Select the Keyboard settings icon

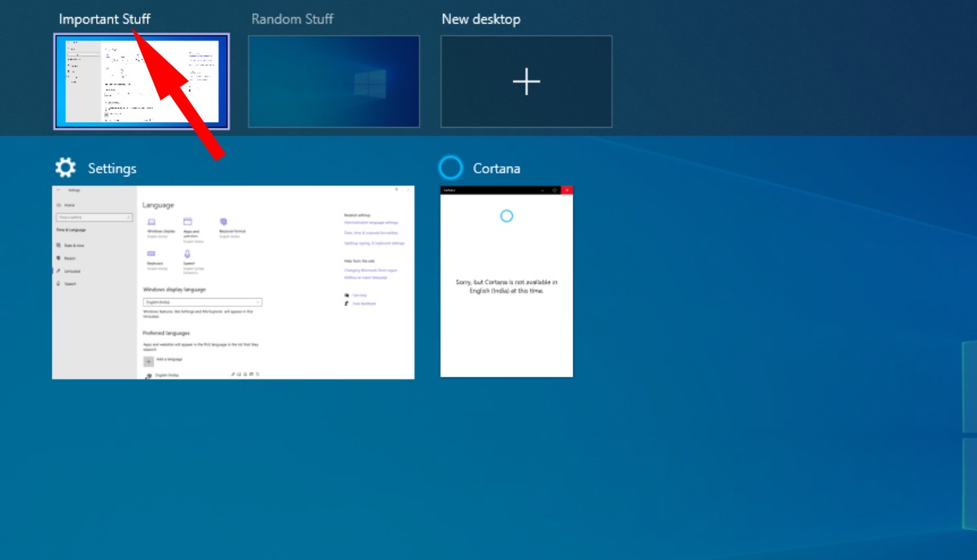click(150, 253)
